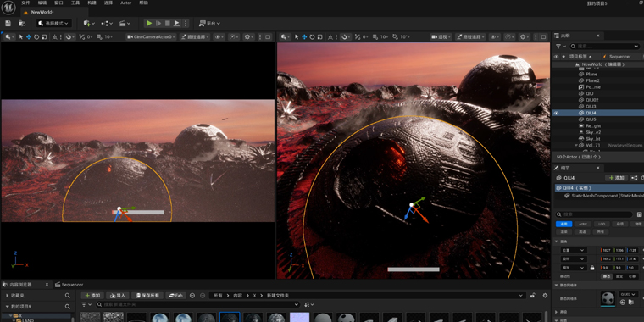
Task: Click the details panel search field
Action: click(595, 214)
